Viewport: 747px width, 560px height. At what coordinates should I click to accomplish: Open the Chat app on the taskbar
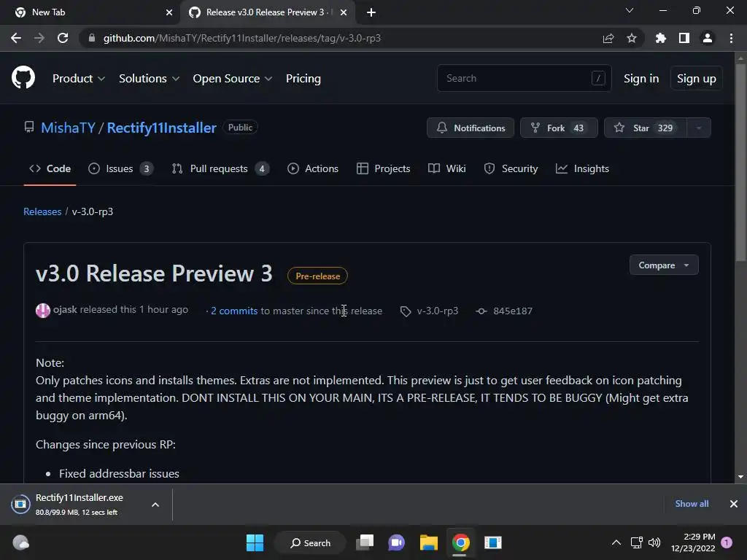396,542
